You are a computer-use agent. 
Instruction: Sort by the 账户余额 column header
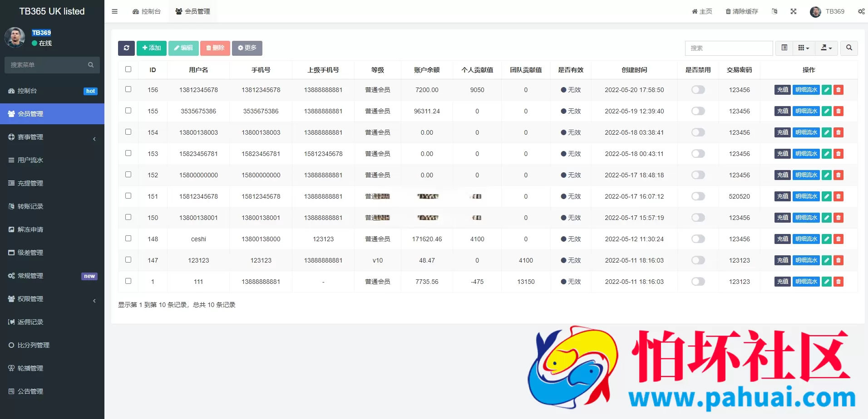pyautogui.click(x=427, y=70)
